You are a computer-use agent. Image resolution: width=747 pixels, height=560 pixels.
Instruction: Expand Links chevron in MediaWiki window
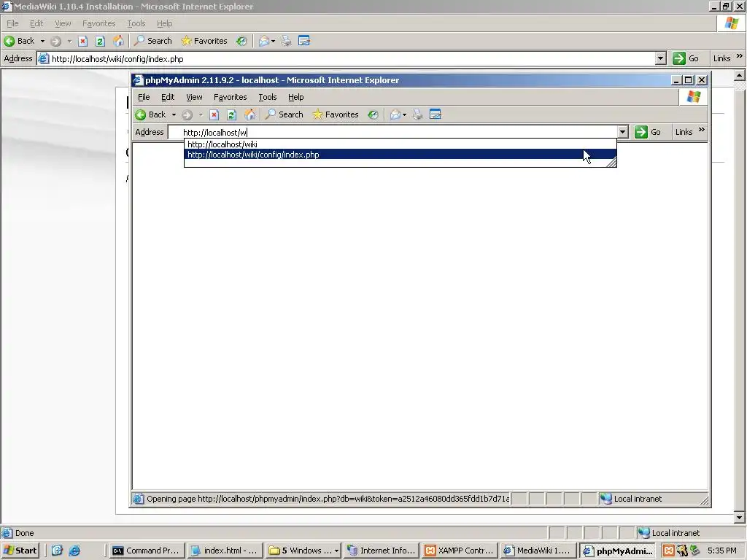click(740, 56)
